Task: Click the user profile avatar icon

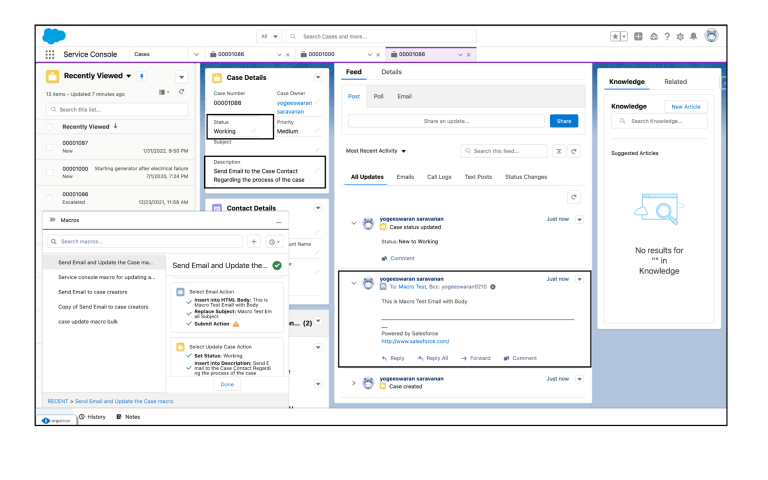Action: click(712, 35)
